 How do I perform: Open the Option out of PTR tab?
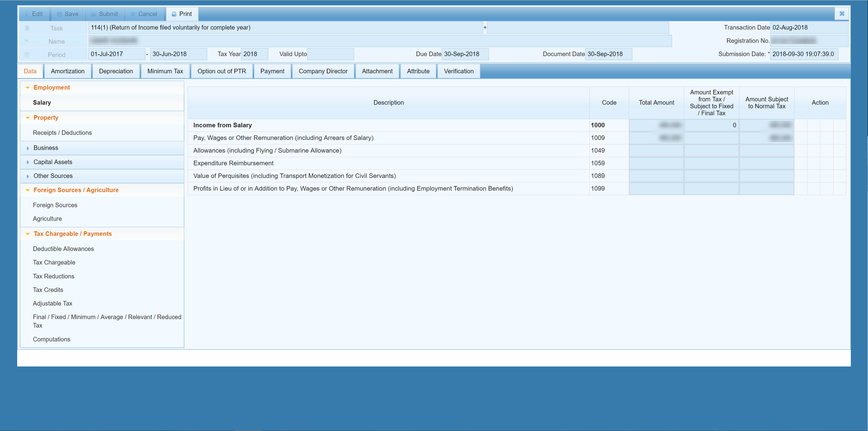(x=222, y=71)
